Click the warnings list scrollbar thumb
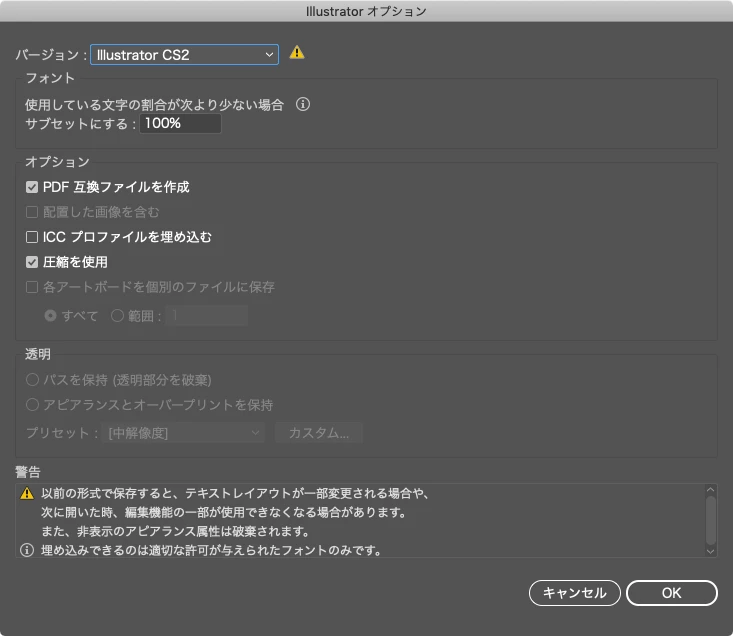This screenshot has width=733, height=636. tap(711, 521)
